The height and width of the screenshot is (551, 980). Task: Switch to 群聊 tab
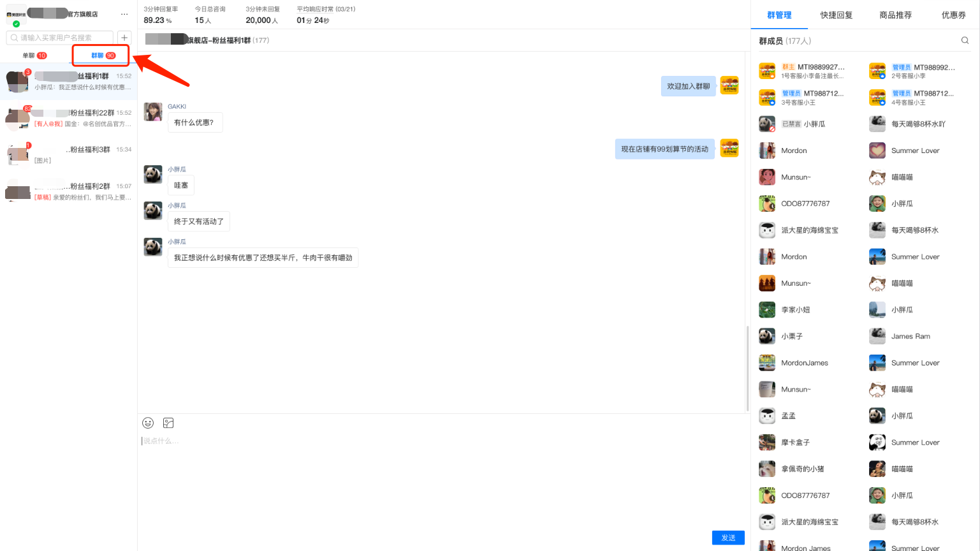(x=102, y=55)
